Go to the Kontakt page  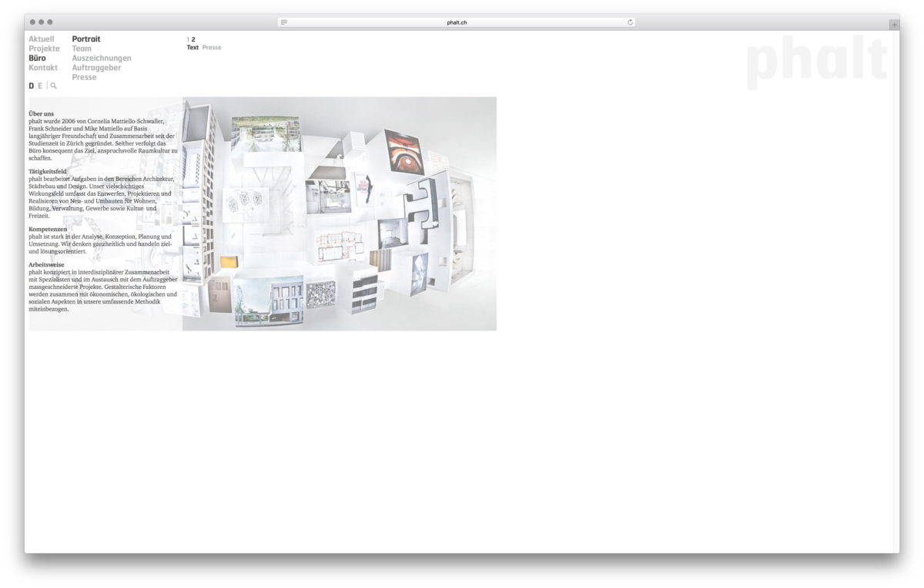[x=43, y=68]
